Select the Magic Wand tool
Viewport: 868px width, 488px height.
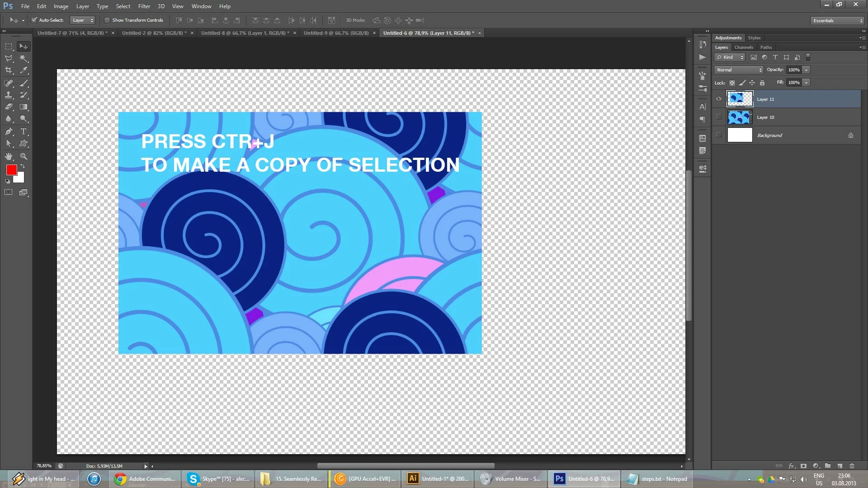[24, 58]
